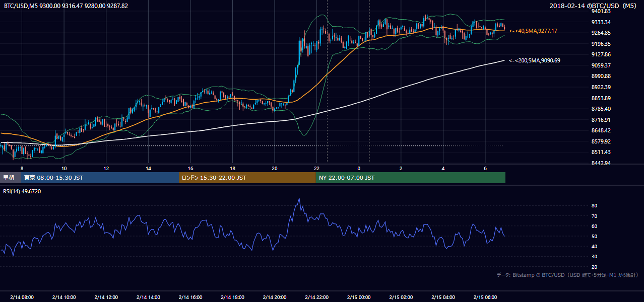Viewport: 644px width, 302px height.
Task: Click hour label 22 under the price chart
Action: click(x=316, y=168)
